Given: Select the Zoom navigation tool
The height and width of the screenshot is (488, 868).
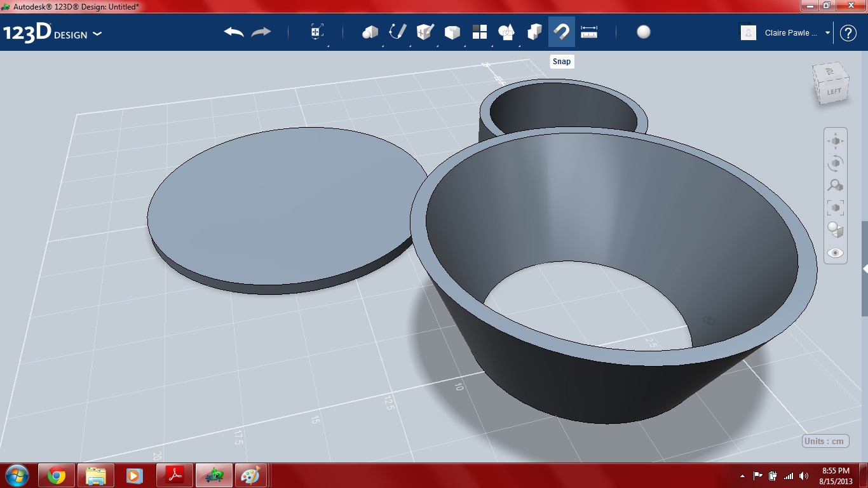Looking at the screenshot, I should point(836,186).
